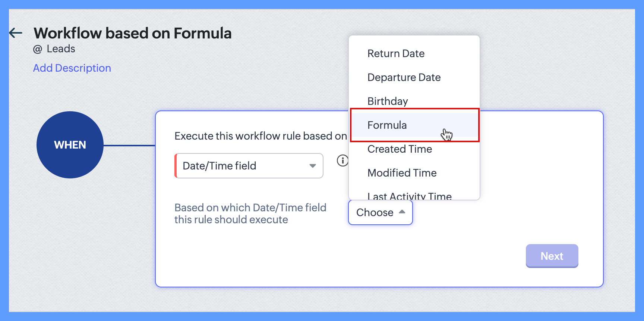Screen dimensions: 644x321
Task: Click the Leads module label
Action: [x=61, y=49]
